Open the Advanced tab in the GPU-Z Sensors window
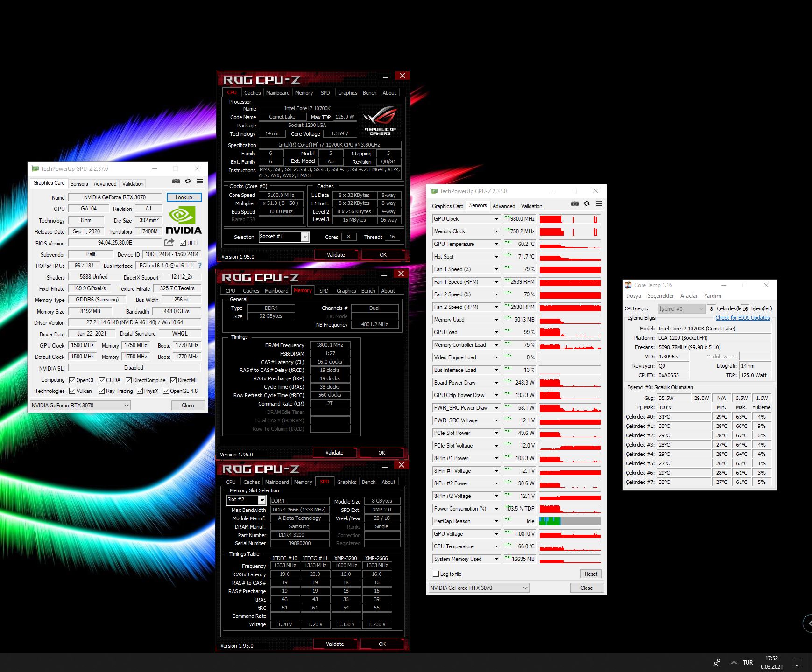812x672 pixels. click(504, 206)
